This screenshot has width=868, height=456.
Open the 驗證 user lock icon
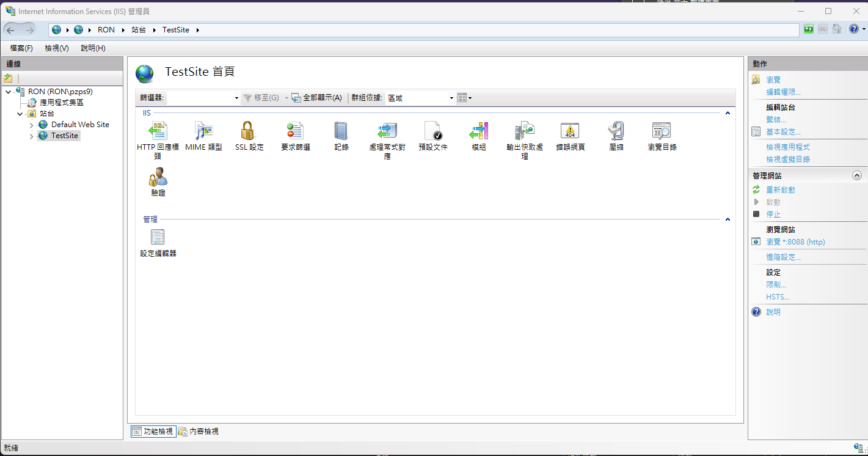tap(158, 177)
